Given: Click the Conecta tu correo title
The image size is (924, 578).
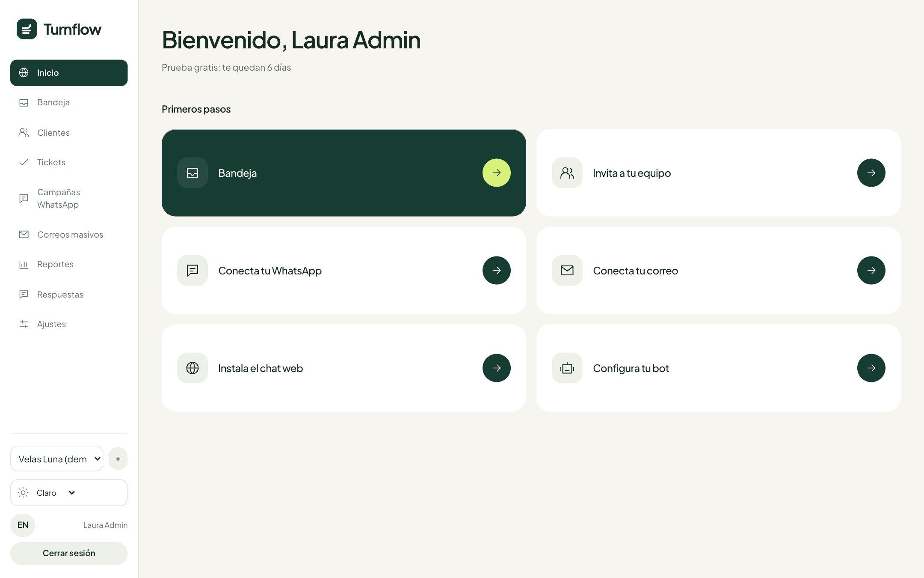Looking at the screenshot, I should click(635, 271).
